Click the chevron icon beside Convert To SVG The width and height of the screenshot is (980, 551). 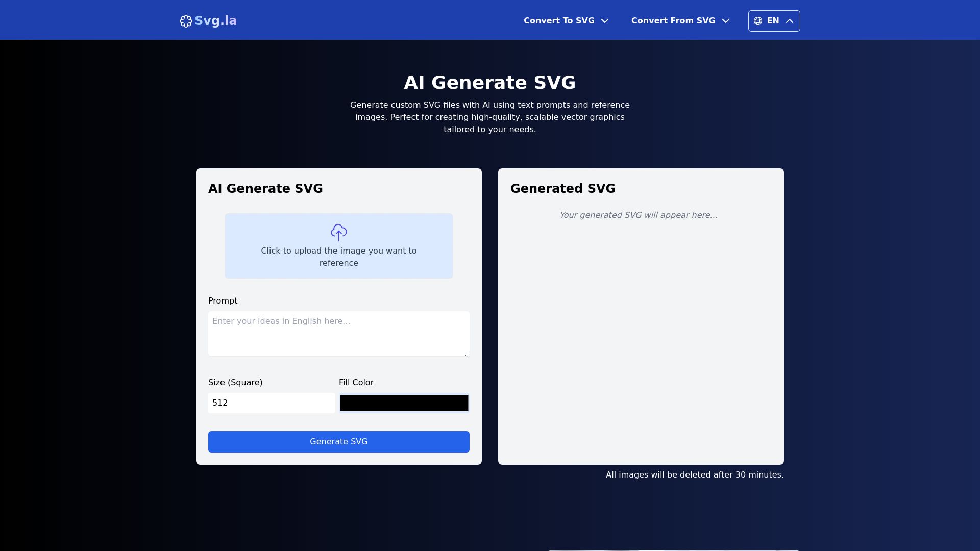(605, 21)
